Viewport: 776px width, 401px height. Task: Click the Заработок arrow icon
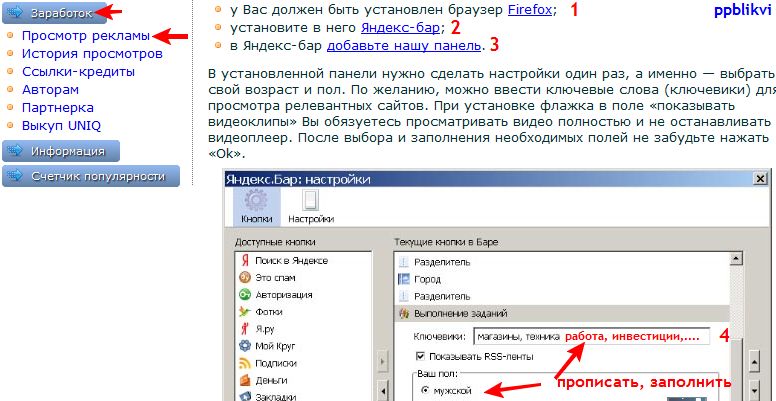point(15,13)
